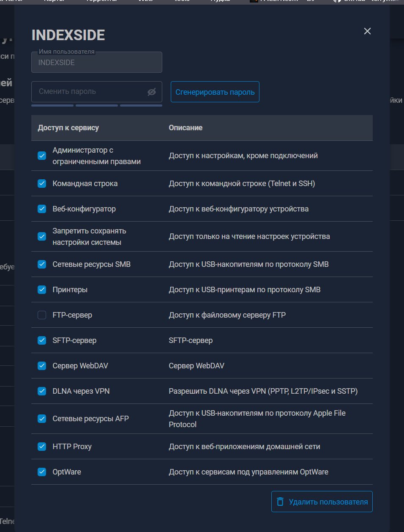Disable the HTTP Proxy checkbox

42,447
